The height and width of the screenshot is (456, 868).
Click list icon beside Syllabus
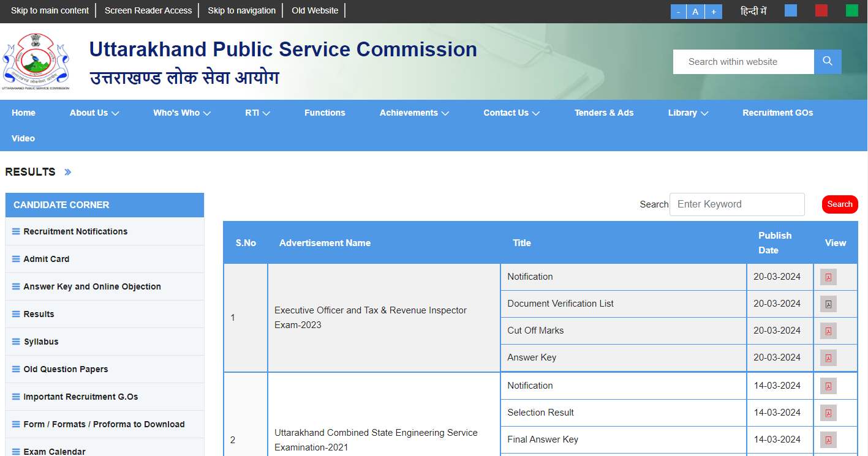tap(16, 342)
